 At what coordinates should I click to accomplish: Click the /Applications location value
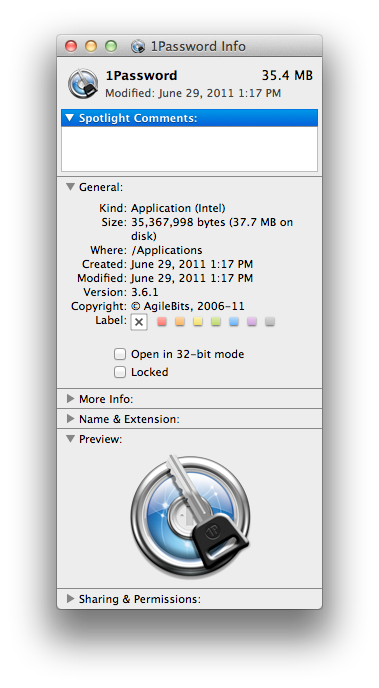tap(167, 250)
